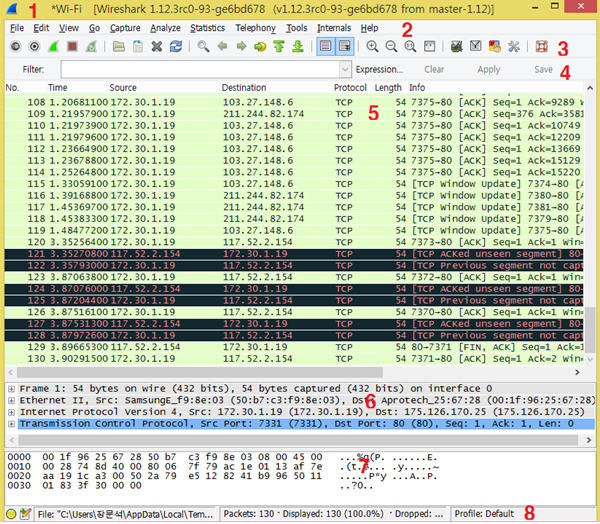Screen dimensions: 600x524
Task: Click the Expression... filter button
Action: point(379,70)
